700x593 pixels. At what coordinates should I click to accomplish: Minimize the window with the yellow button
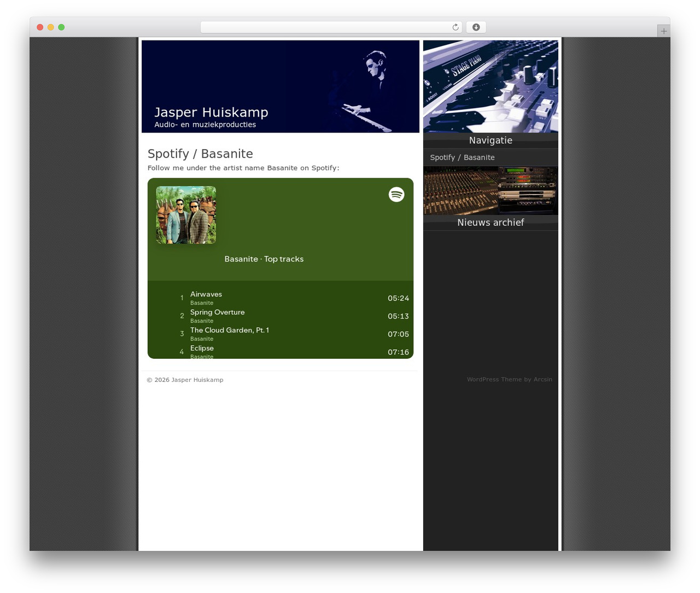[x=50, y=27]
